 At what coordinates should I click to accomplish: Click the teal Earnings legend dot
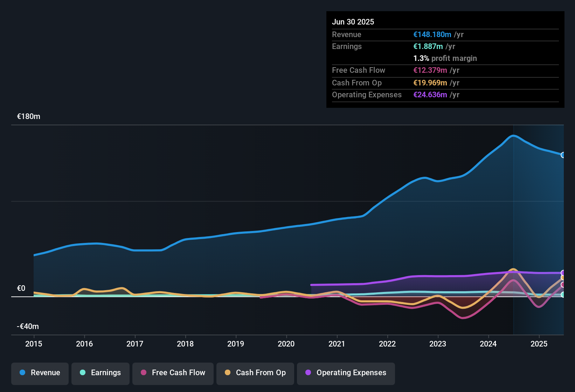[x=83, y=372]
